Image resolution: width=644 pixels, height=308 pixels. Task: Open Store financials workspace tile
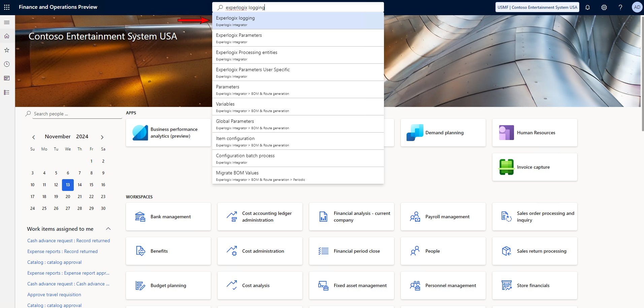point(535,285)
